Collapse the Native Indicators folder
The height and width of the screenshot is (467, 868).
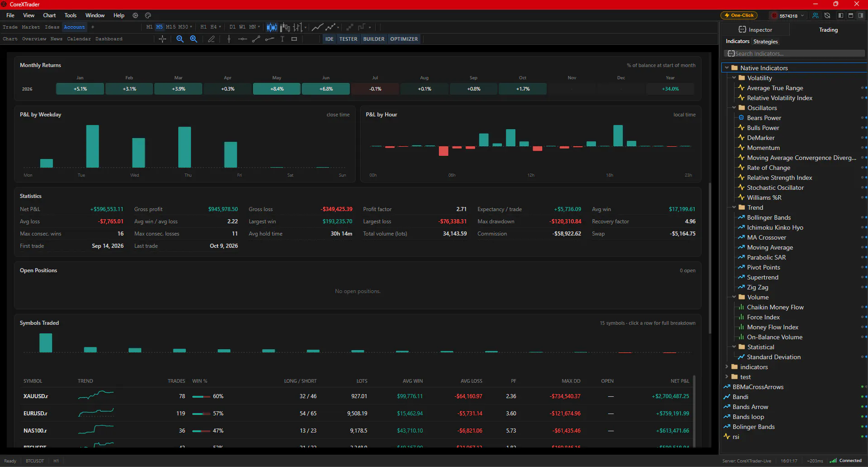point(727,68)
